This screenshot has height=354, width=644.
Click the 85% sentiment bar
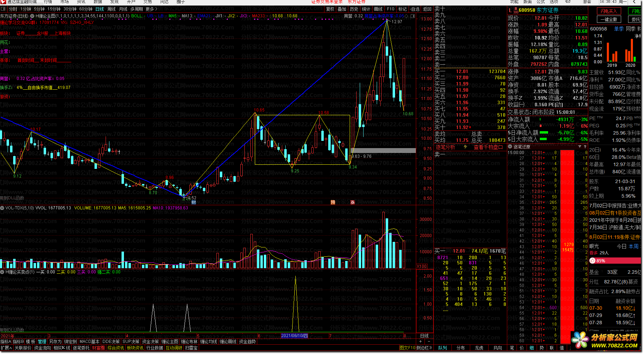615,261
